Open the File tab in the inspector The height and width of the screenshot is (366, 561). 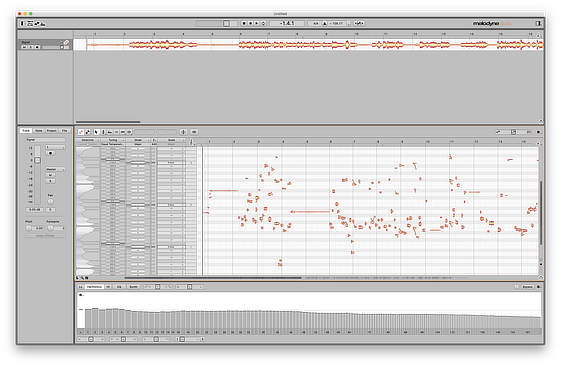(x=64, y=131)
